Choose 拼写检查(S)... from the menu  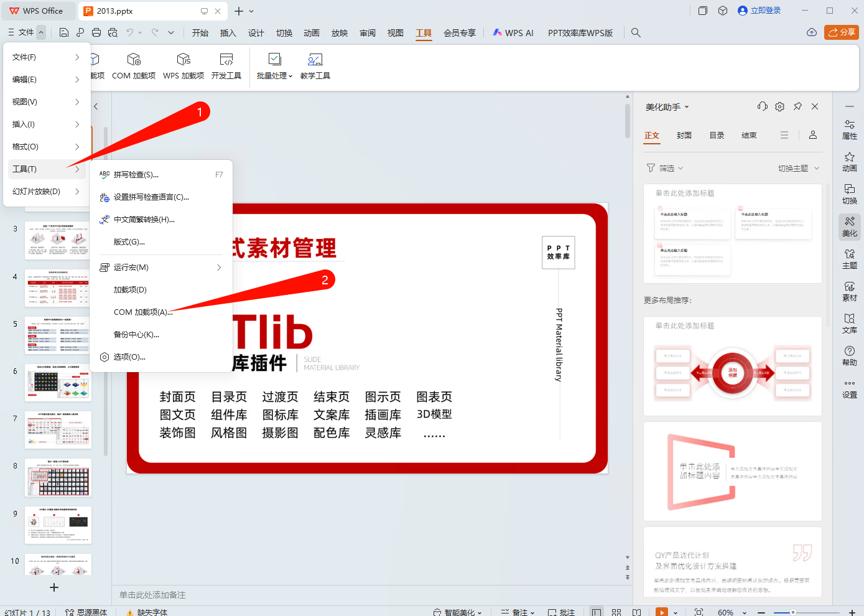tap(161, 175)
